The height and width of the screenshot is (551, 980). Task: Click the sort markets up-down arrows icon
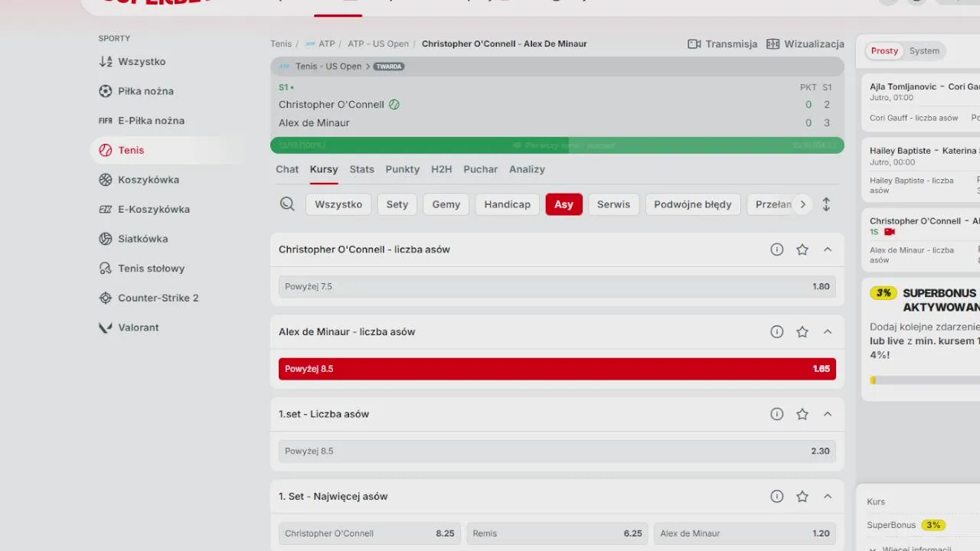click(x=826, y=204)
